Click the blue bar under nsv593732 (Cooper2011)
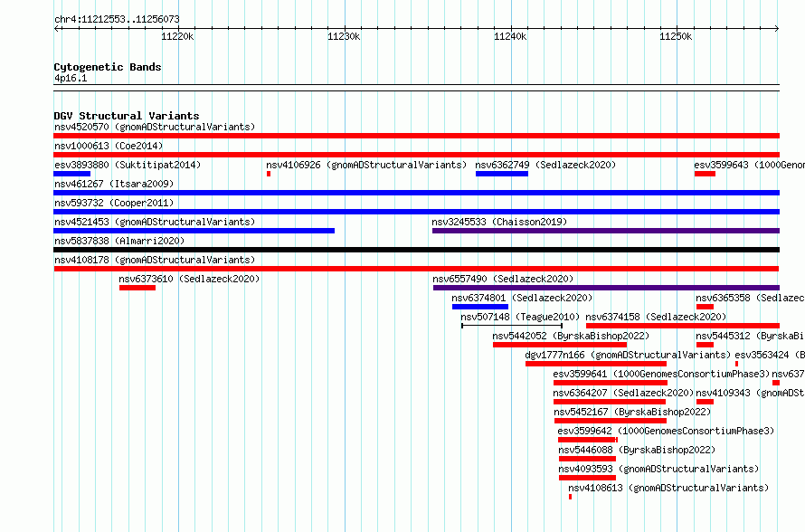805x532 pixels. coord(416,212)
